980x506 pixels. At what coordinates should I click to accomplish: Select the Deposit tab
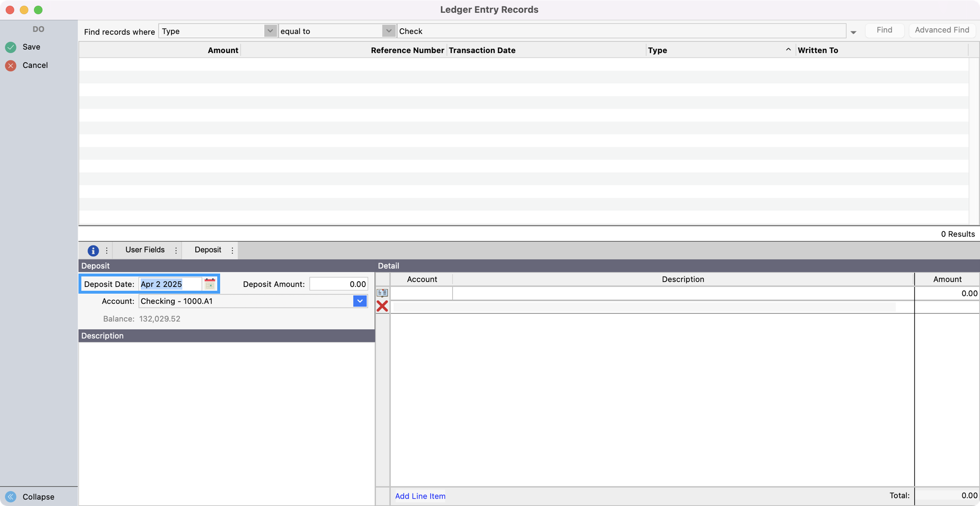(208, 250)
